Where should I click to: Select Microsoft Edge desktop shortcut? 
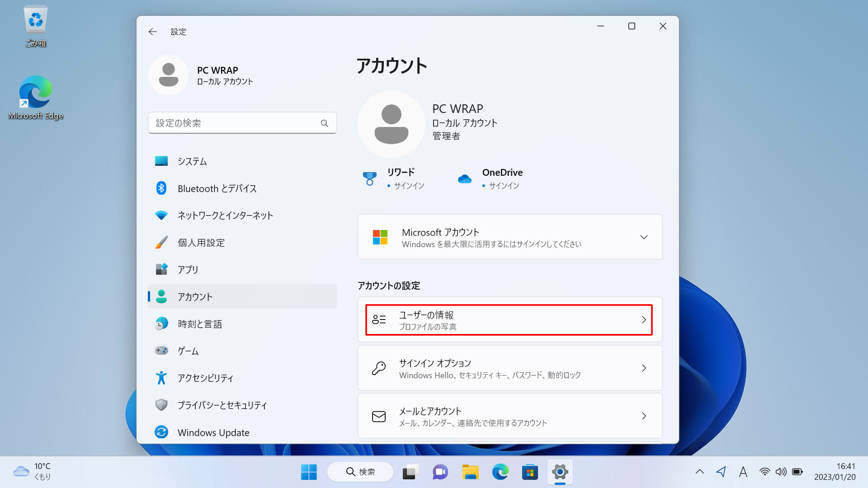pyautogui.click(x=35, y=98)
